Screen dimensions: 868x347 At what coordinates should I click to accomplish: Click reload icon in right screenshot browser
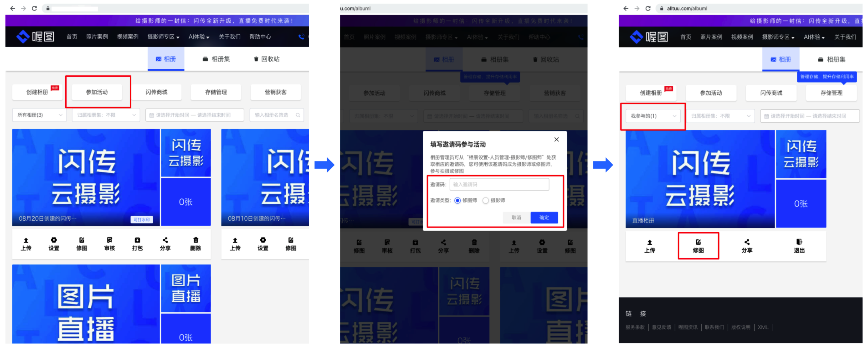point(648,8)
